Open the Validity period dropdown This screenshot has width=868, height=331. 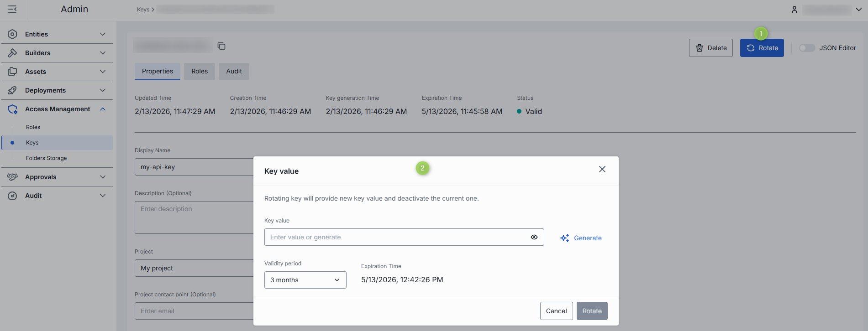coord(305,280)
